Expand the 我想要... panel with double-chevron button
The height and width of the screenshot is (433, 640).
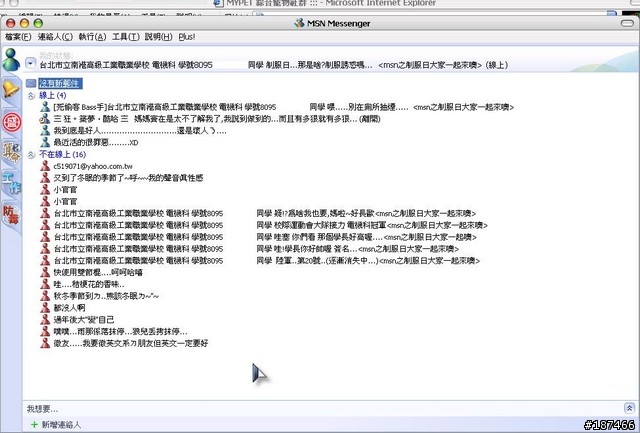tap(629, 408)
